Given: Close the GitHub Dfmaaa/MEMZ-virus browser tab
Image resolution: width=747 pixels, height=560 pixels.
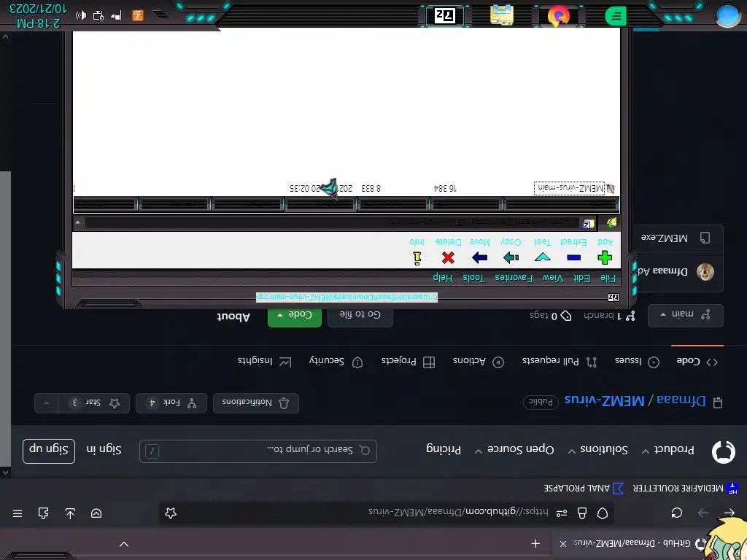Looking at the screenshot, I should pyautogui.click(x=562, y=543).
